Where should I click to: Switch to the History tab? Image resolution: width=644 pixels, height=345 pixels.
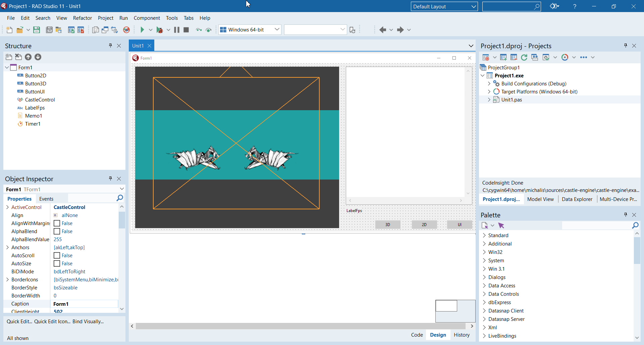click(x=461, y=335)
